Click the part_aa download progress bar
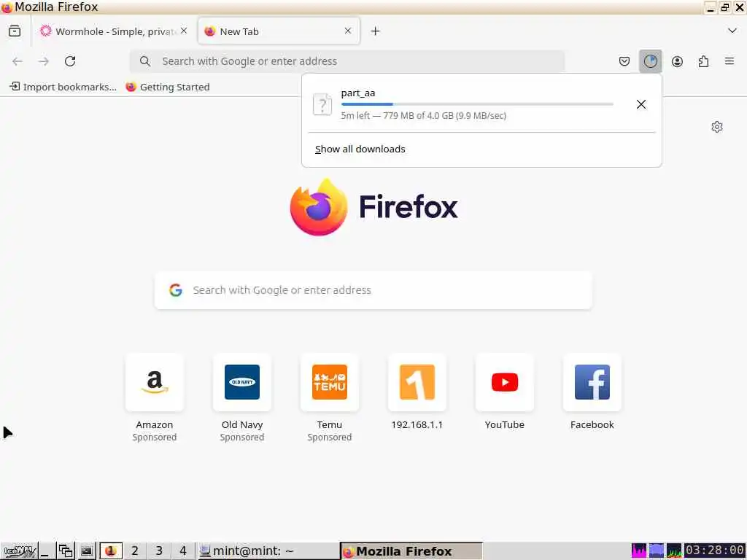747x560 pixels. (477, 104)
